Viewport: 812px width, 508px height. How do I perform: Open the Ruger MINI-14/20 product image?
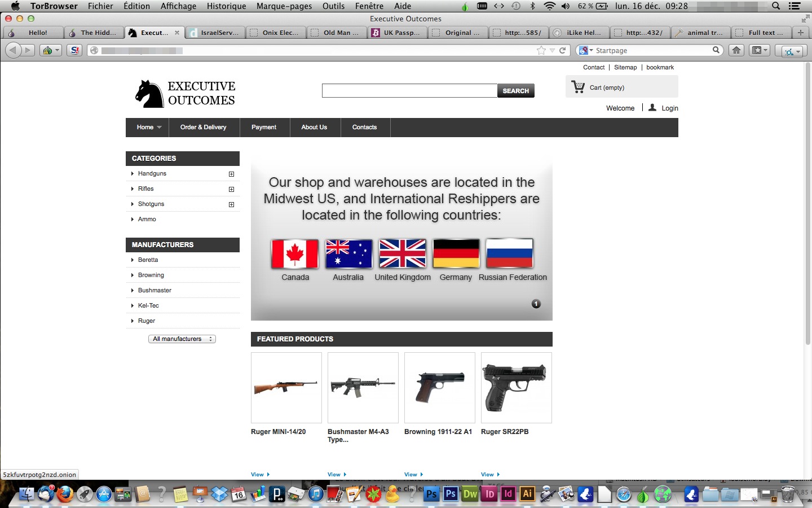click(x=286, y=388)
